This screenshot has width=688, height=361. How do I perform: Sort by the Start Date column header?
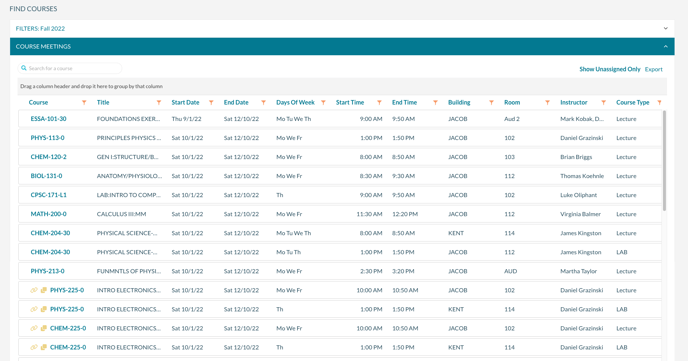(x=185, y=103)
